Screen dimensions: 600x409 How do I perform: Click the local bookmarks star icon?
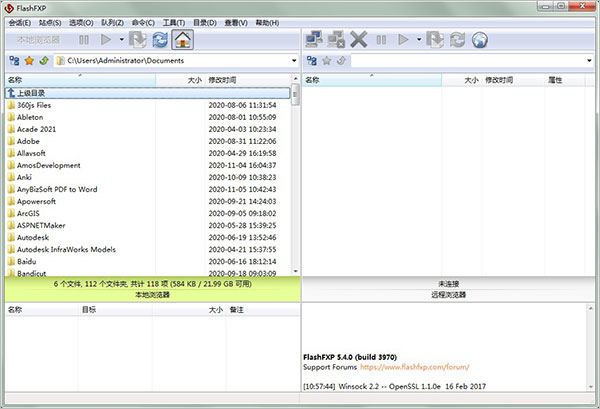29,60
